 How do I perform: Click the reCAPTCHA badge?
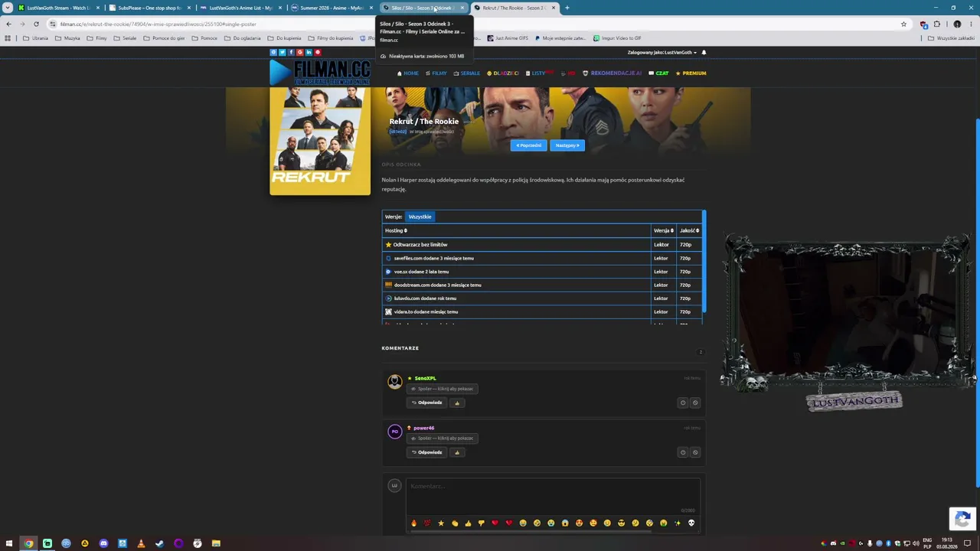[962, 519]
